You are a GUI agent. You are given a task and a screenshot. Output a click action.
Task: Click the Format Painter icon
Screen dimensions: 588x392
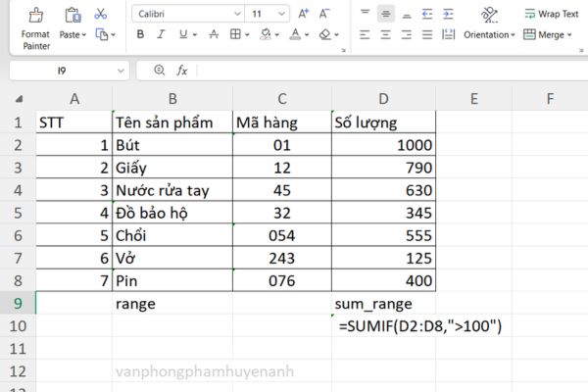[36, 16]
